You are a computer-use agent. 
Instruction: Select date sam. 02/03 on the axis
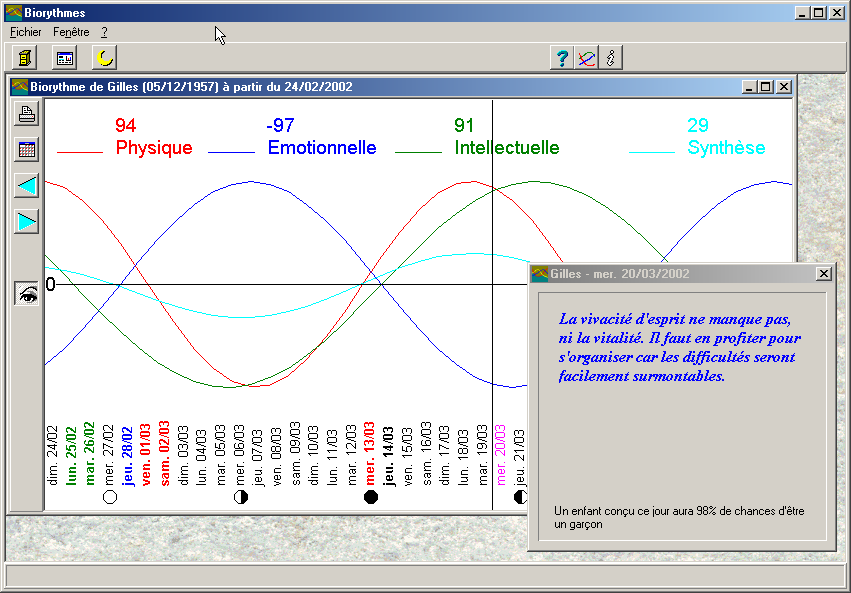click(165, 453)
